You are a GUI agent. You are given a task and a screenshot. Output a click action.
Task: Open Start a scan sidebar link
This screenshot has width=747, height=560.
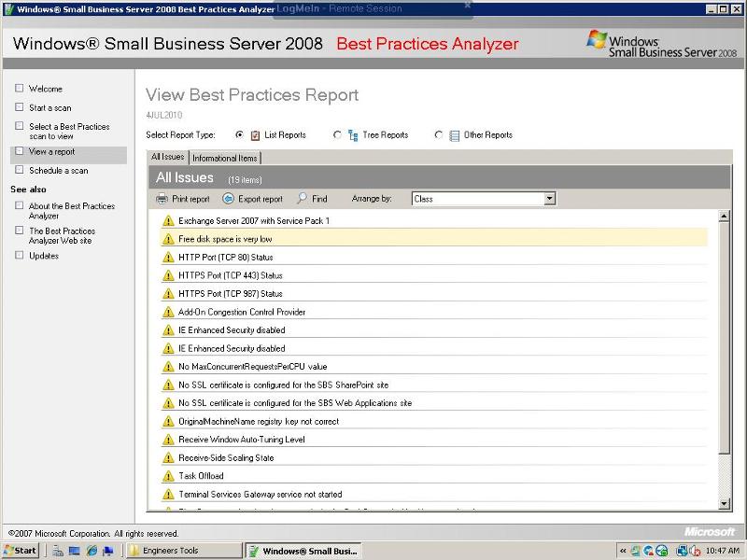(x=50, y=107)
